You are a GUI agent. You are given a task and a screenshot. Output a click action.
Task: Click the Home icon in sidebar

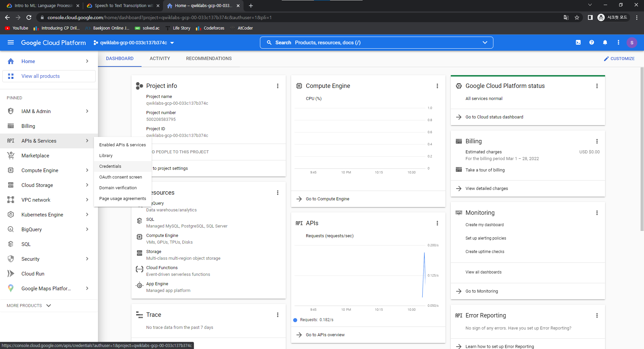coord(11,61)
